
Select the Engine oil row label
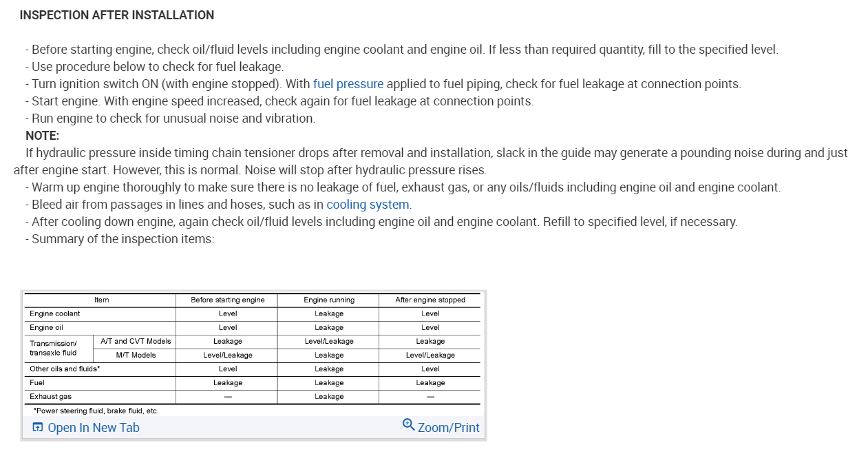pyautogui.click(x=47, y=327)
